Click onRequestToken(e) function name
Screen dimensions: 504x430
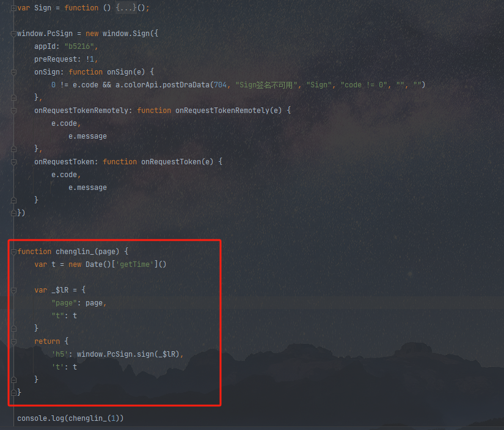coord(177,162)
